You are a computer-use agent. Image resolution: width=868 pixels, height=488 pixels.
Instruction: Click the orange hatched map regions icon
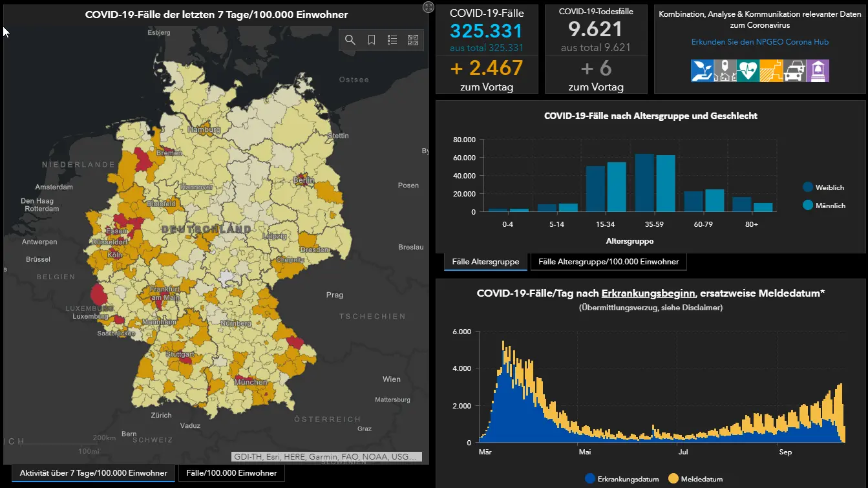pos(771,70)
